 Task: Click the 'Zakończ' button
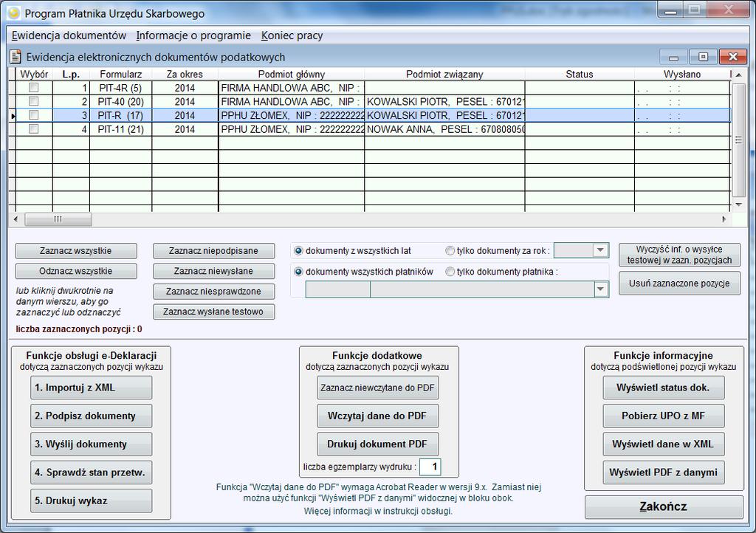coord(664,506)
